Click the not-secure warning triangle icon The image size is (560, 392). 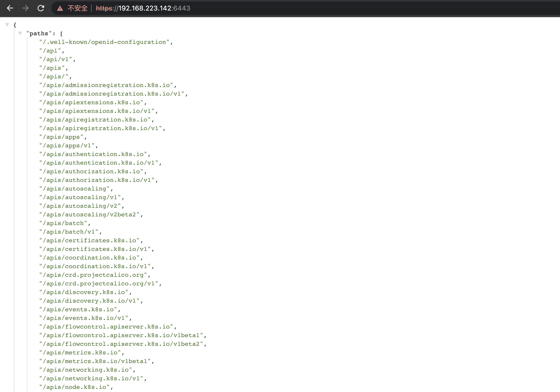pyautogui.click(x=60, y=9)
